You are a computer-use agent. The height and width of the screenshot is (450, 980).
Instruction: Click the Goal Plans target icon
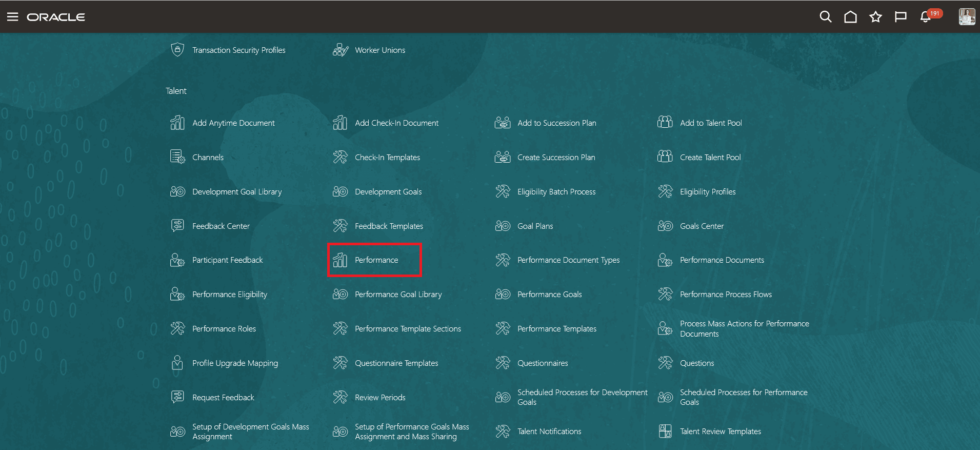pyautogui.click(x=503, y=226)
